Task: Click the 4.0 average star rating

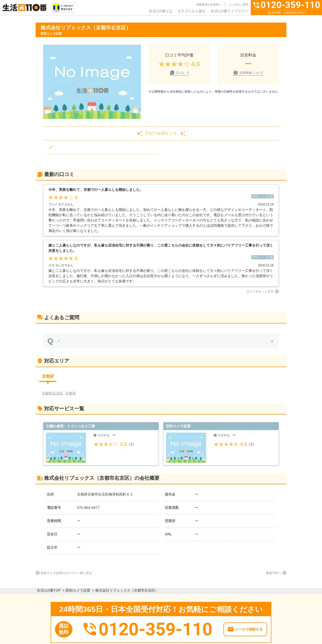Action: click(x=179, y=64)
